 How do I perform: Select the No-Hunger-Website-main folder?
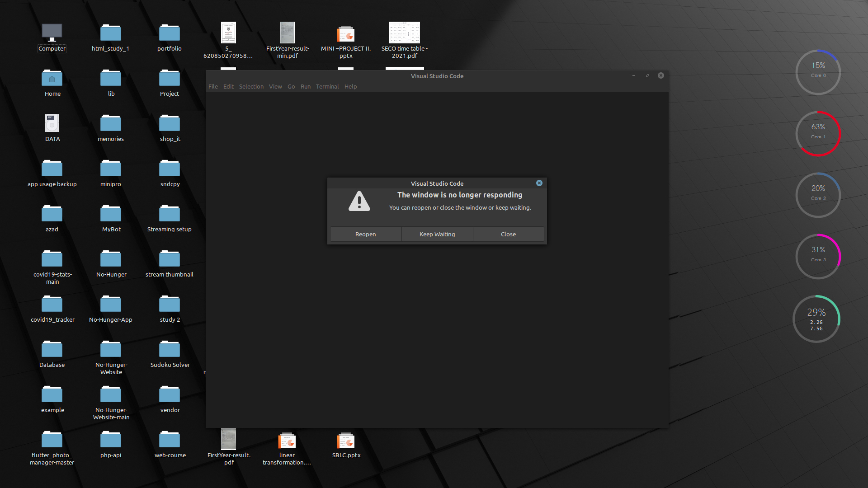111,403
